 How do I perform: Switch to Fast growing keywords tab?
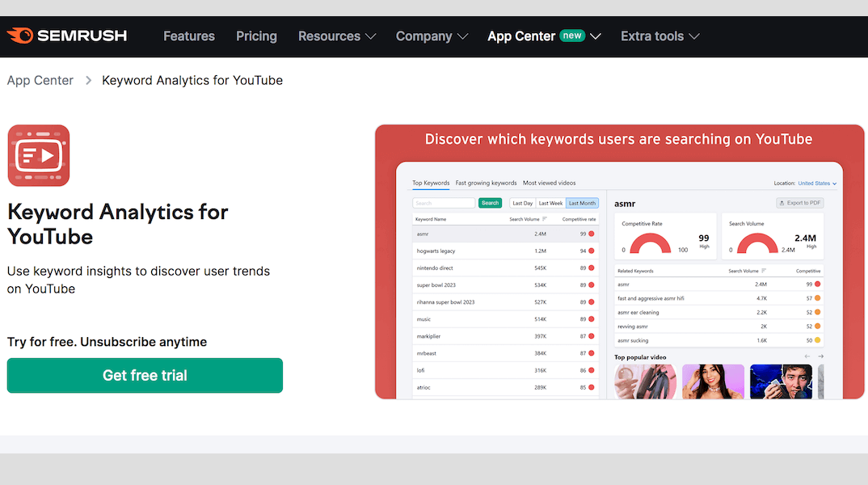point(486,183)
